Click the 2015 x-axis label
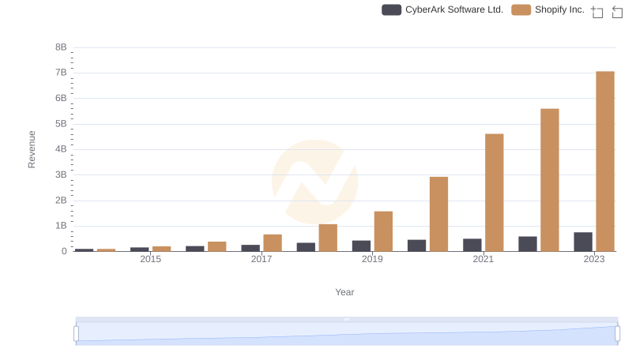 pyautogui.click(x=150, y=259)
